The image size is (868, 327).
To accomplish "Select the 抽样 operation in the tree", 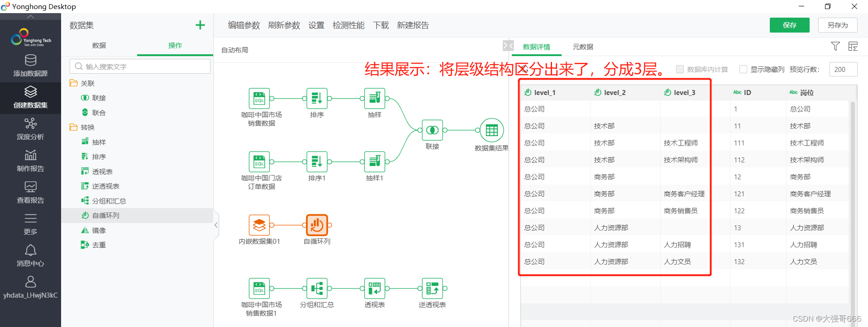I will (99, 142).
